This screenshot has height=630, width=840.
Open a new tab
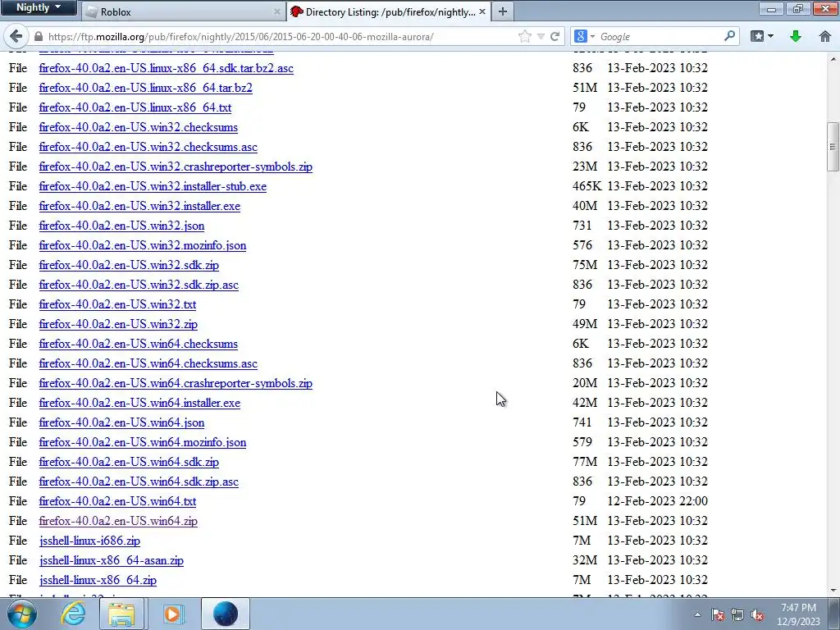[503, 11]
